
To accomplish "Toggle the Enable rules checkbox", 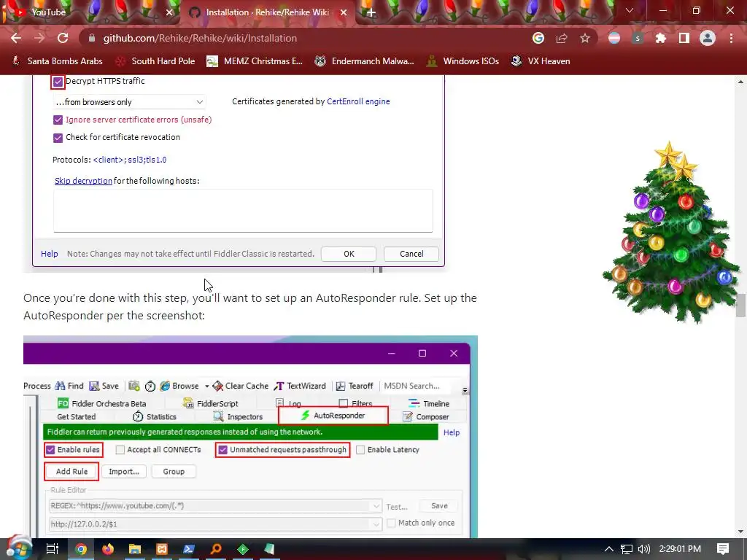I will 50,449.
